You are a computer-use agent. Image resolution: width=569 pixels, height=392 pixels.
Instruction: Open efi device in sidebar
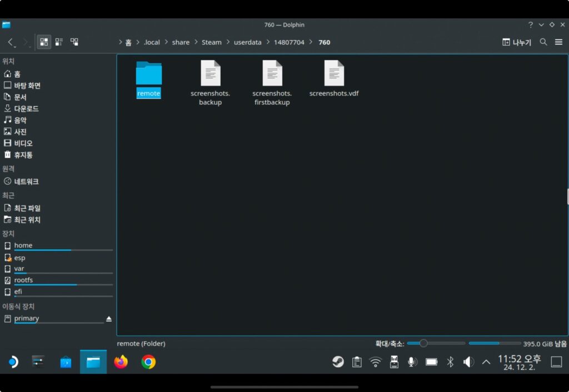58,292
